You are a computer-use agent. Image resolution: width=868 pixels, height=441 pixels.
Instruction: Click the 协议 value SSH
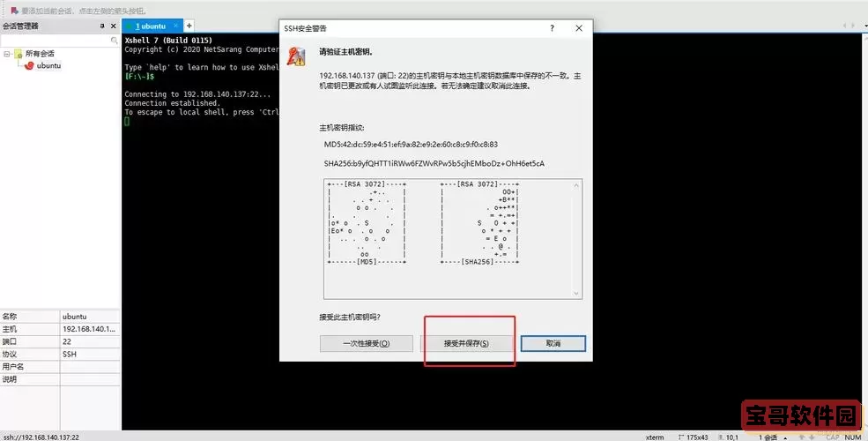click(70, 354)
